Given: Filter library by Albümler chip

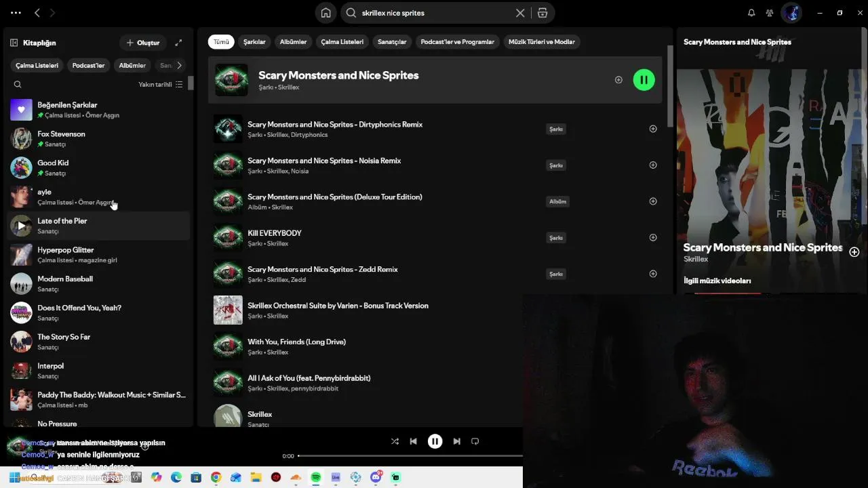Looking at the screenshot, I should pyautogui.click(x=132, y=66).
